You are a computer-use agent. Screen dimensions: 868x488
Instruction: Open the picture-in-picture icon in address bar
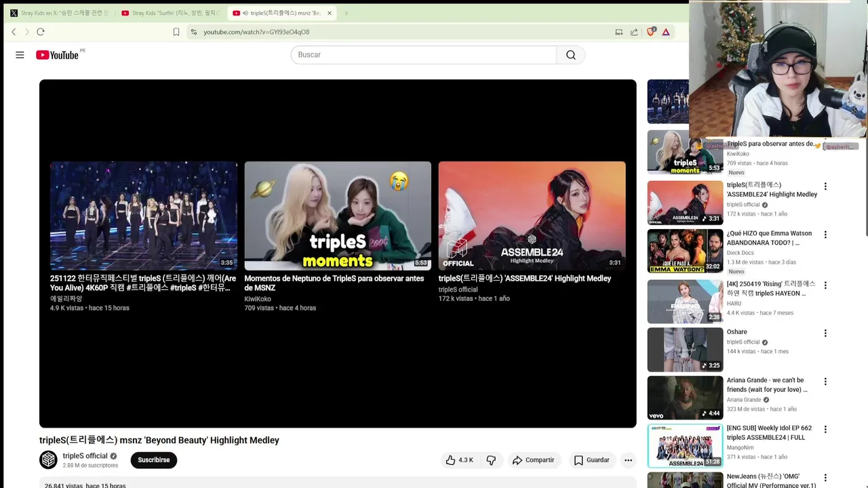tap(618, 32)
